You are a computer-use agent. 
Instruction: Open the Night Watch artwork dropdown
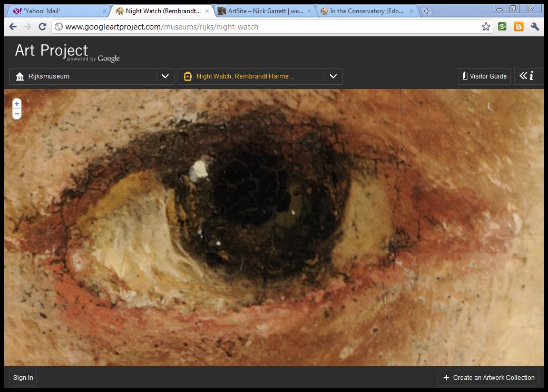[x=333, y=76]
